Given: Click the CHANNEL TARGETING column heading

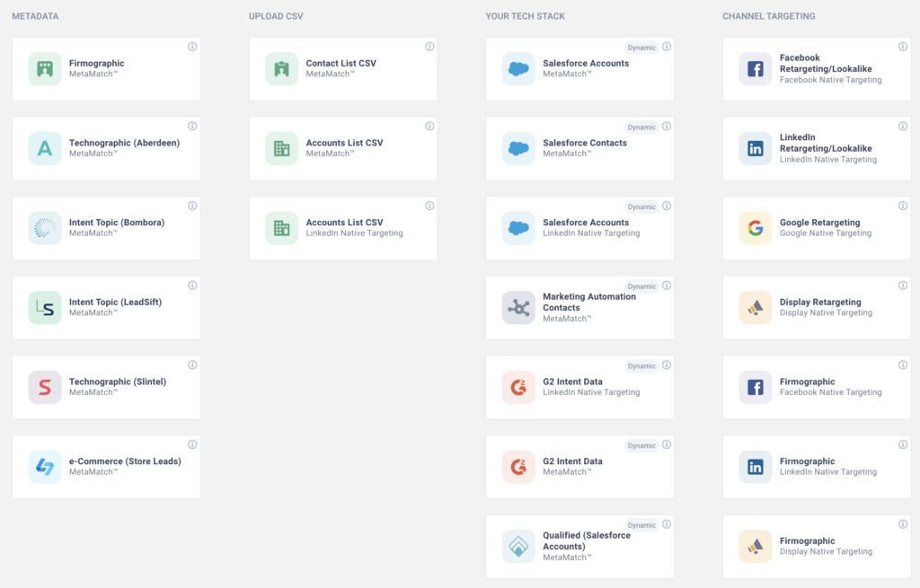Looking at the screenshot, I should coord(769,16).
